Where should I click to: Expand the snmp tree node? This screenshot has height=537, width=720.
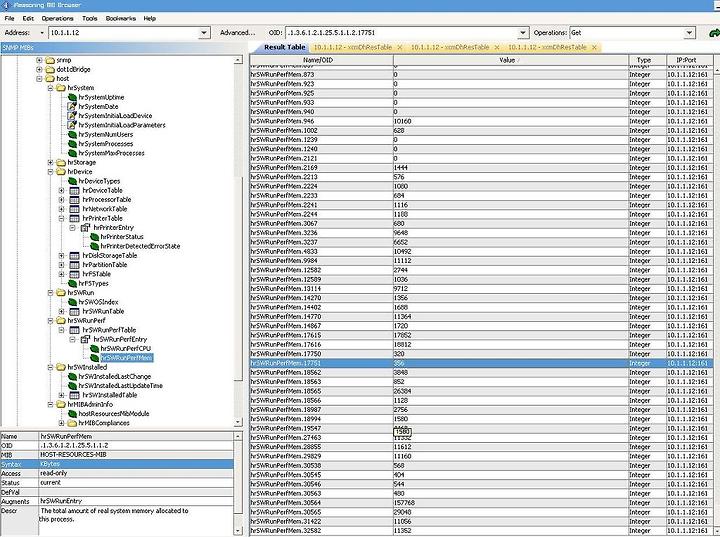point(39,60)
